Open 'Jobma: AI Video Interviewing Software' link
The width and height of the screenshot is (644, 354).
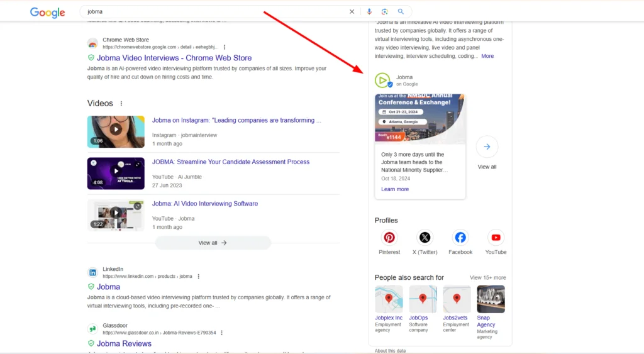(x=205, y=204)
